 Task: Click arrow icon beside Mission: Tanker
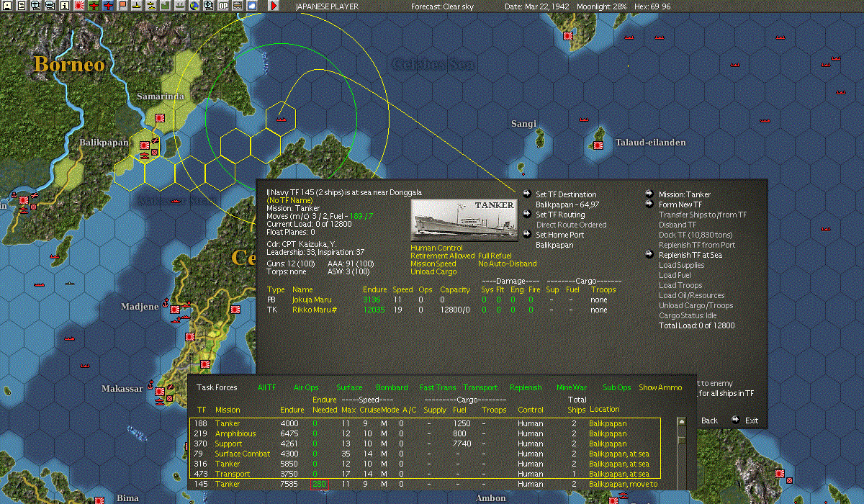[650, 194]
